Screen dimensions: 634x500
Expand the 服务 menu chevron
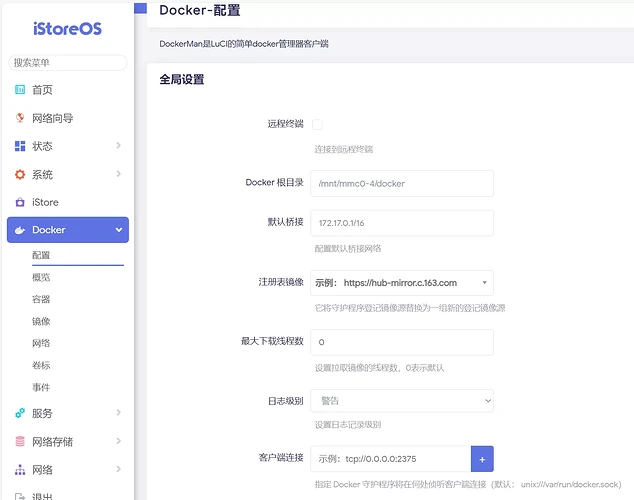[118, 412]
